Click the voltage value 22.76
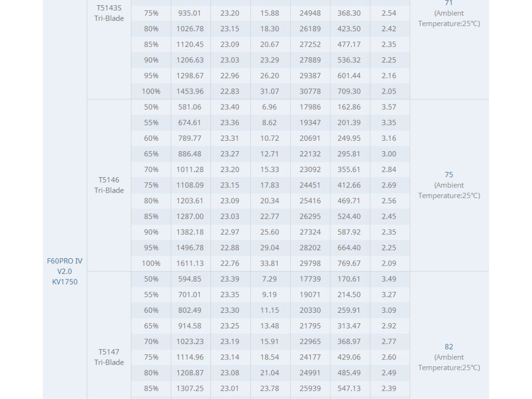 click(230, 263)
